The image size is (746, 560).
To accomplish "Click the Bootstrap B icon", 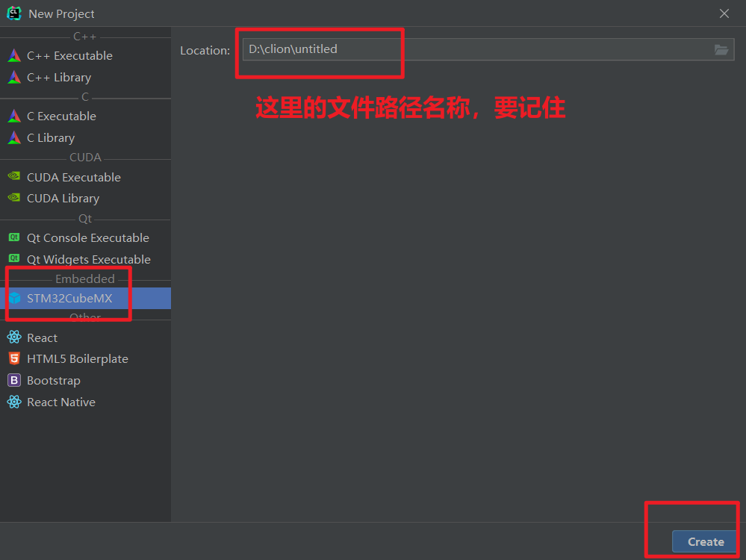I will coord(15,380).
